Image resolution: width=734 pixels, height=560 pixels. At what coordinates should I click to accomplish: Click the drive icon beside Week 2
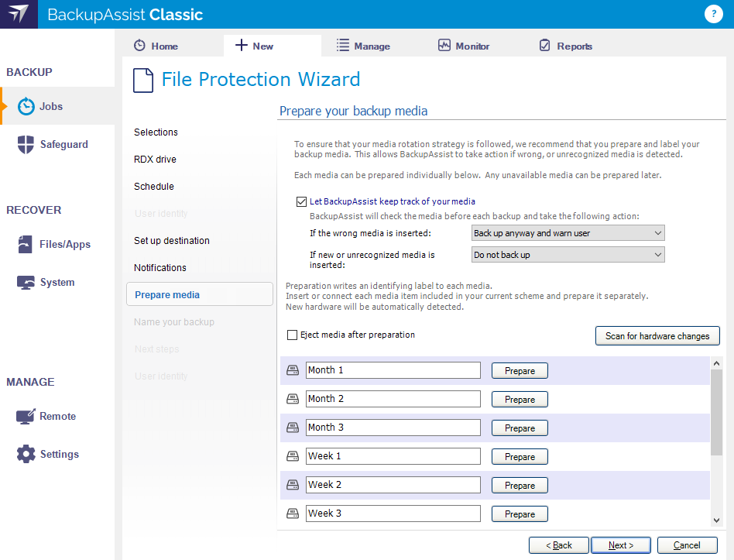293,485
